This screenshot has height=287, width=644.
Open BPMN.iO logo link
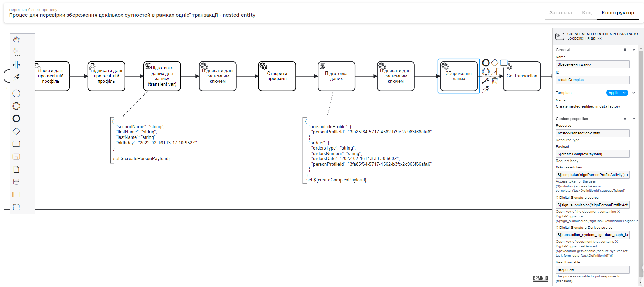point(541,278)
